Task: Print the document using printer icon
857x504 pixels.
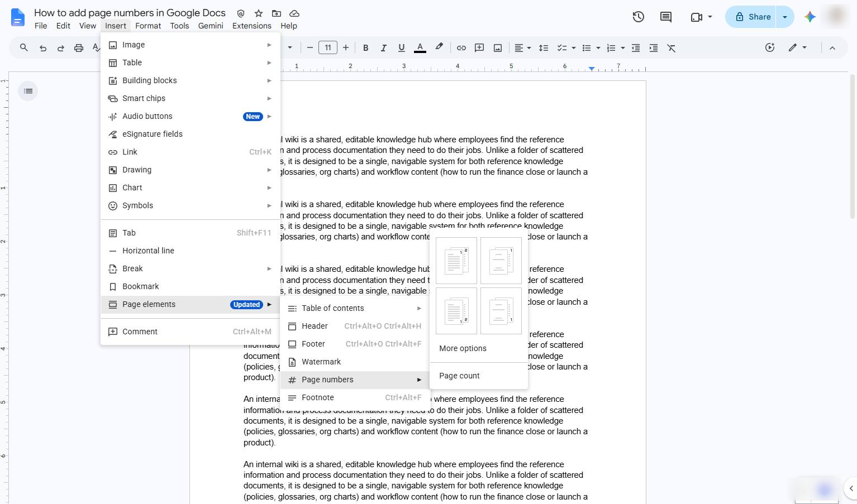Action: (79, 48)
